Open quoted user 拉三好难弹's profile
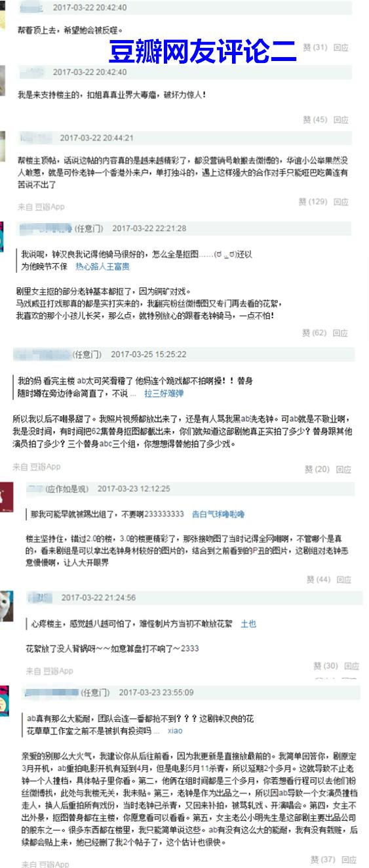The height and width of the screenshot is (868, 369). pyautogui.click(x=164, y=394)
